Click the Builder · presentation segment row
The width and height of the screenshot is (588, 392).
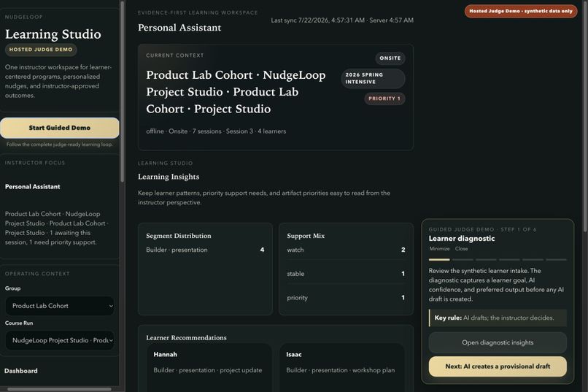click(205, 250)
